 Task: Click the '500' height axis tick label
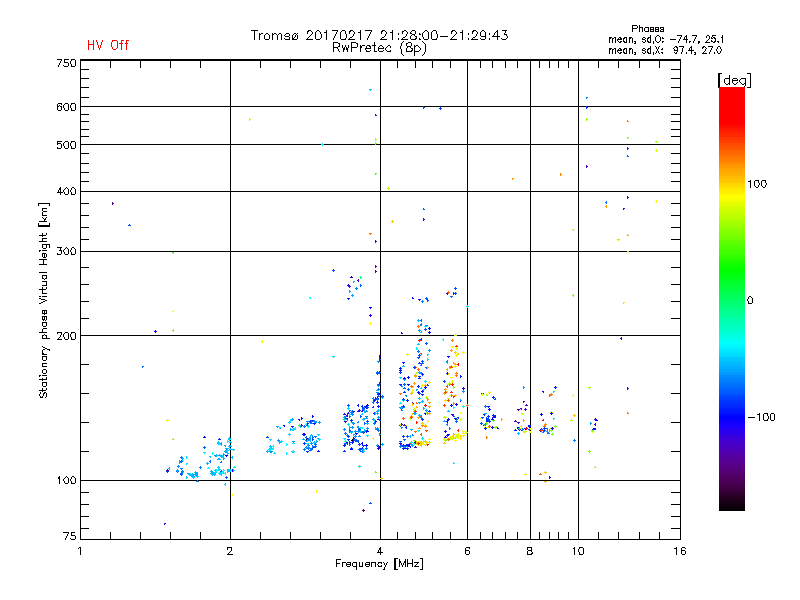pos(66,145)
